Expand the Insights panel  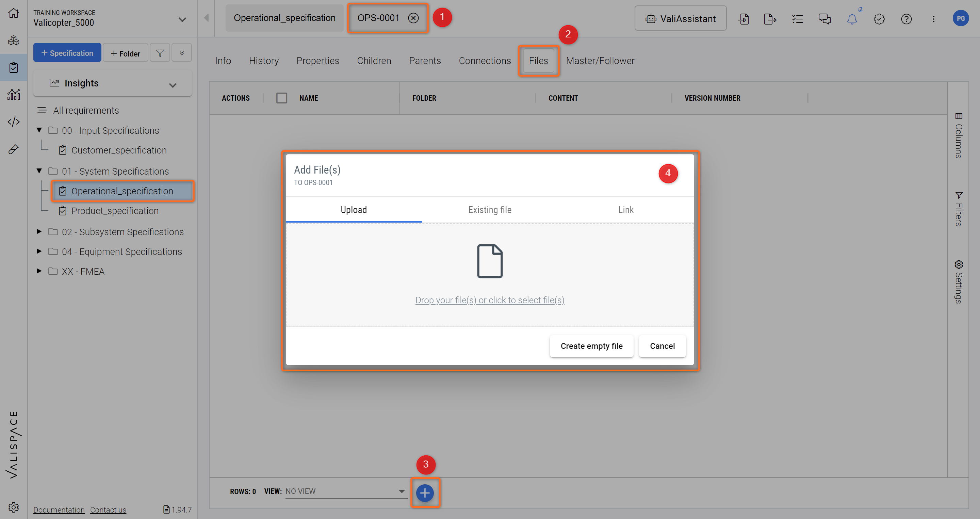point(113,83)
